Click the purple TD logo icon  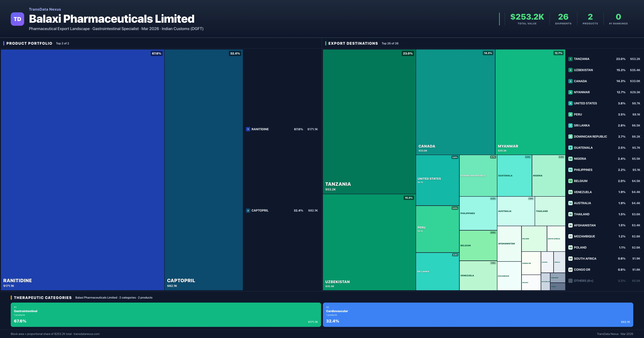[17, 19]
